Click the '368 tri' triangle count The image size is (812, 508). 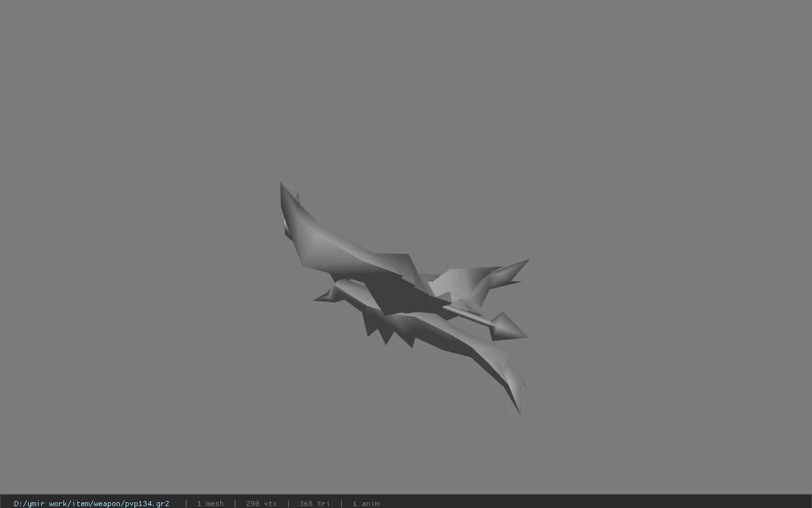[314, 504]
